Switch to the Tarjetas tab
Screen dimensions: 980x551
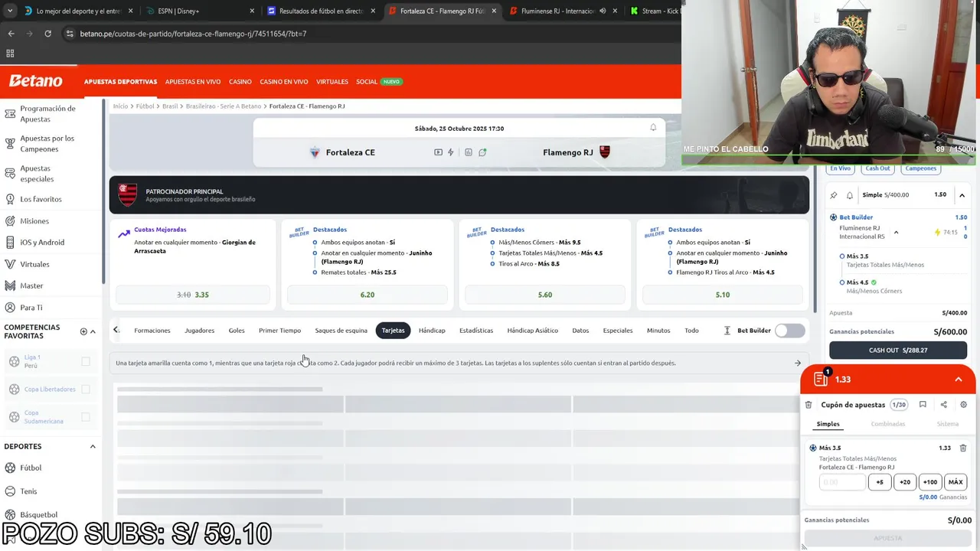click(x=393, y=331)
